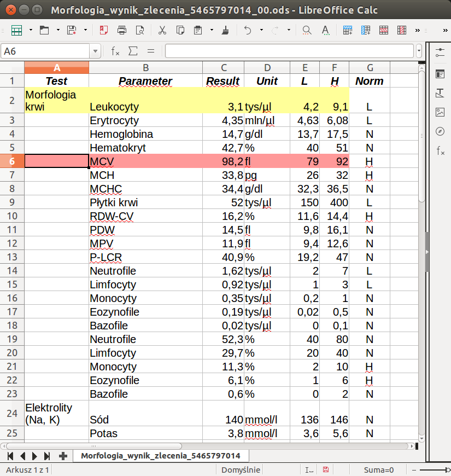Screen dimensions: 451x476
Task: Open the sidebar Functions panel icon
Action: [x=440, y=150]
